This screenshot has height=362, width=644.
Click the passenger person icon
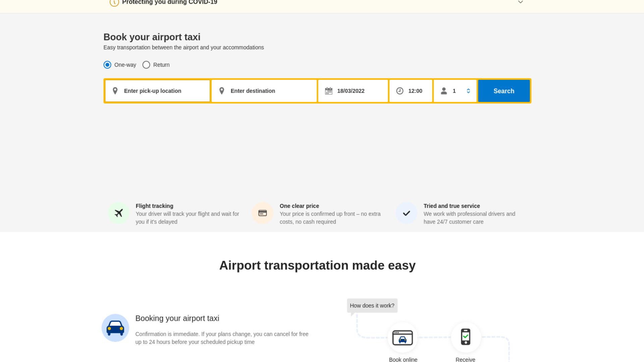(x=444, y=91)
